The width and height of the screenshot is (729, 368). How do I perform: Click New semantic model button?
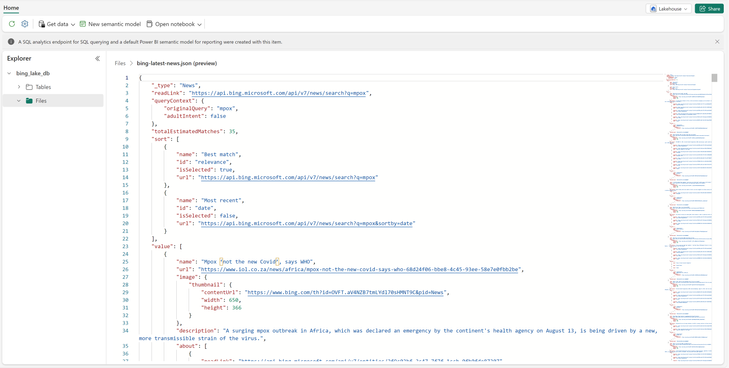pyautogui.click(x=110, y=24)
